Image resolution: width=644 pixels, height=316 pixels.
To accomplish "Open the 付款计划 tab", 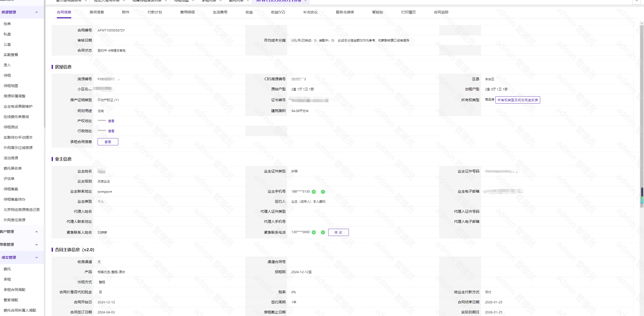I will 155,12.
